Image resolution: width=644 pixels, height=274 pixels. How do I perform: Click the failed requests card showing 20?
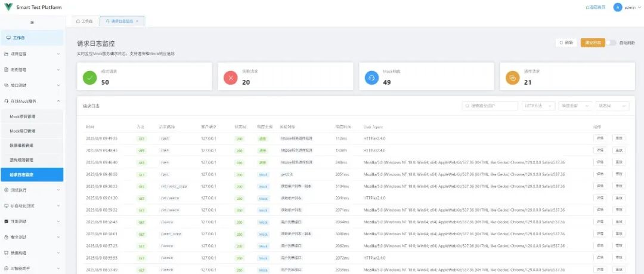point(286,76)
